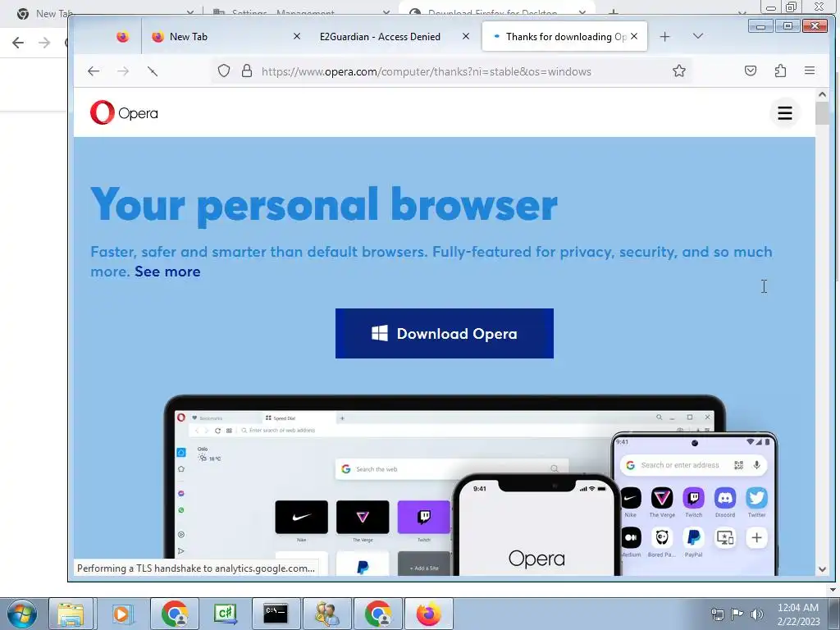Select the Thanks for downloading Opera tab

tap(566, 36)
